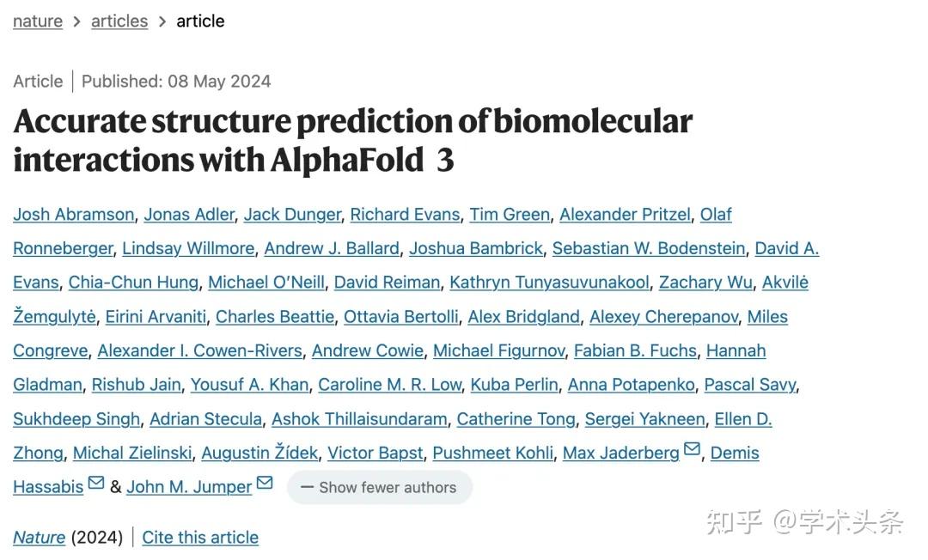Screen dimensions: 928x560
Task: Collapse the author list via Show fewer authors
Action: tap(380, 487)
